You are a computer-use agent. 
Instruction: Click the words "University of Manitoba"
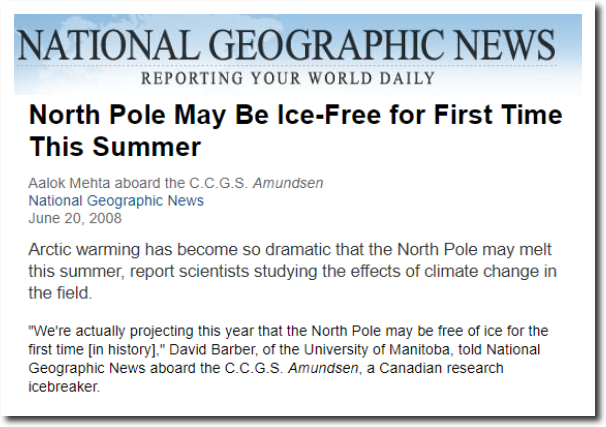pyautogui.click(x=376, y=349)
